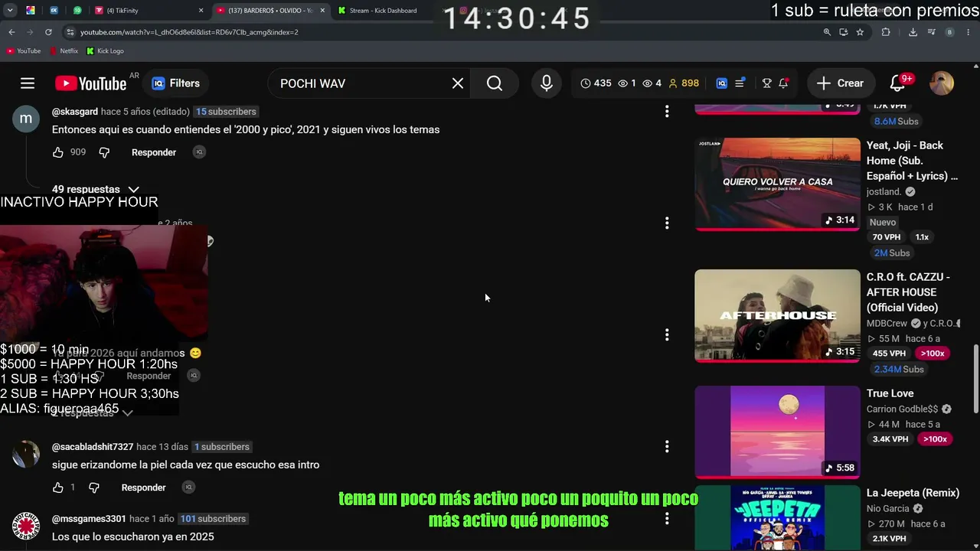The height and width of the screenshot is (551, 980).
Task: Click the vidIQ trophy icon
Action: (766, 83)
